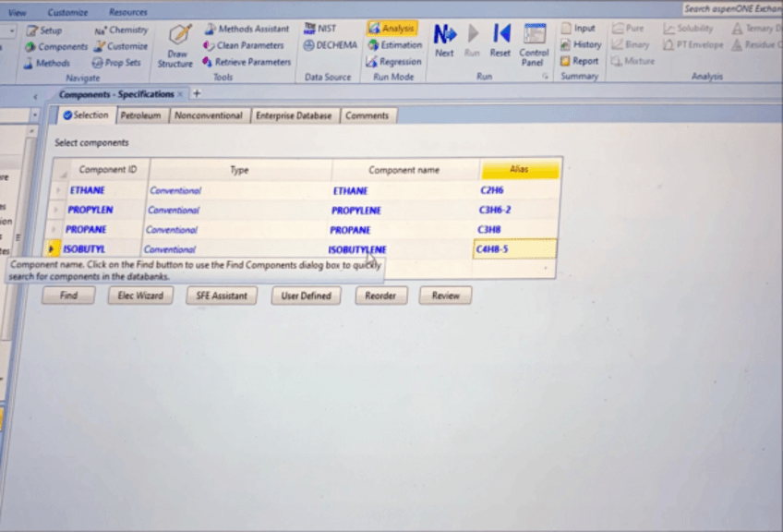Click the Find button
This screenshot has height=532, width=783.
pos(68,296)
